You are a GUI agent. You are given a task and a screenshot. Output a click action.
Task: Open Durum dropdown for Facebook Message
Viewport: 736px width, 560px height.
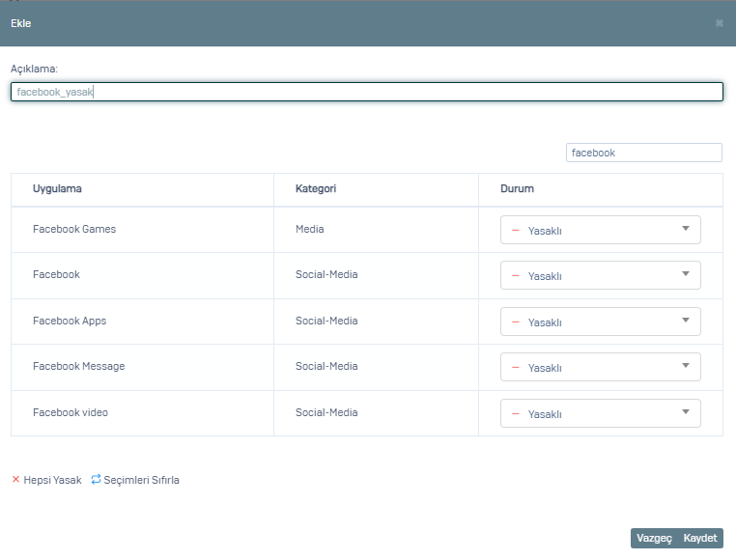(x=601, y=367)
